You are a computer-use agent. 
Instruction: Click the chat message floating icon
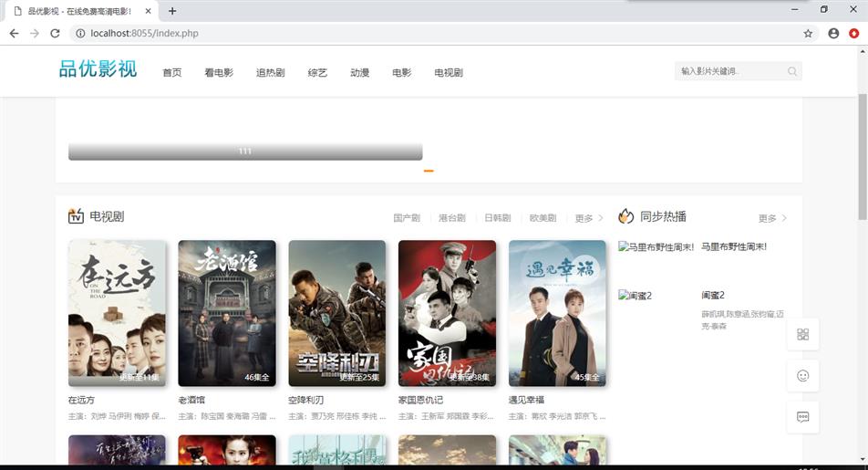point(802,417)
